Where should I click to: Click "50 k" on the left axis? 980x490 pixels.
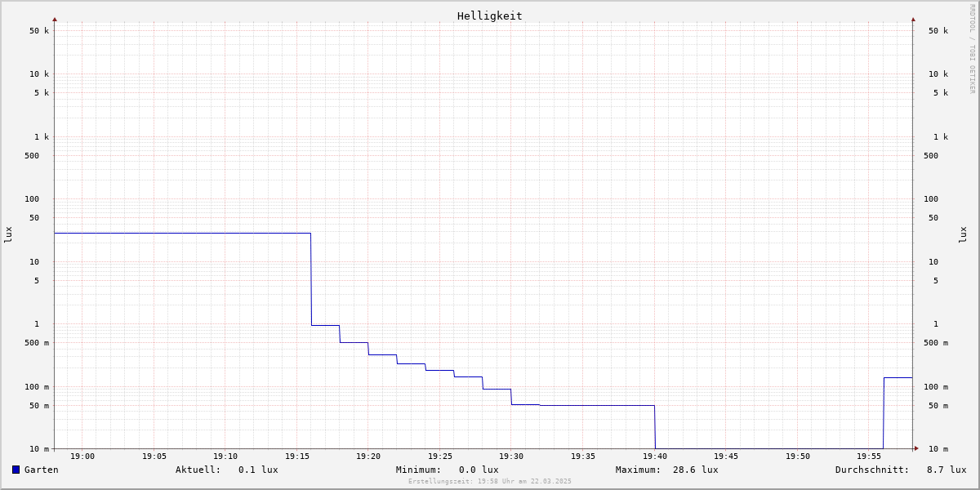point(39,31)
